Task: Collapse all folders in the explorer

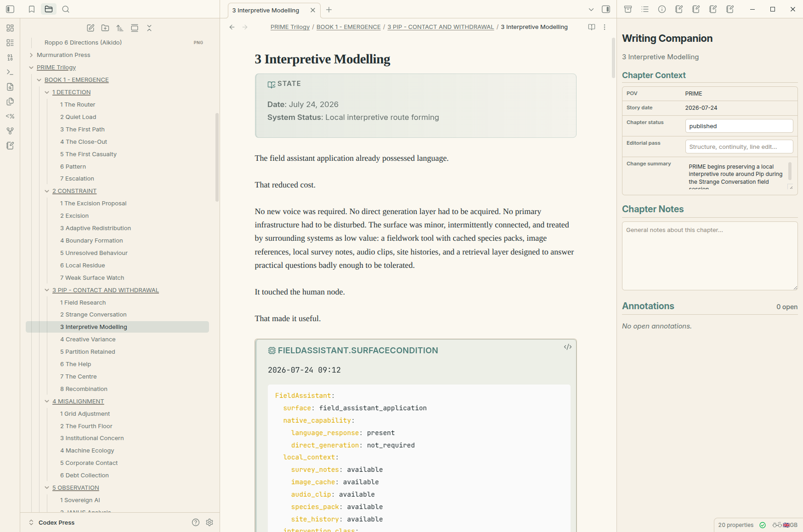Action: coord(149,28)
